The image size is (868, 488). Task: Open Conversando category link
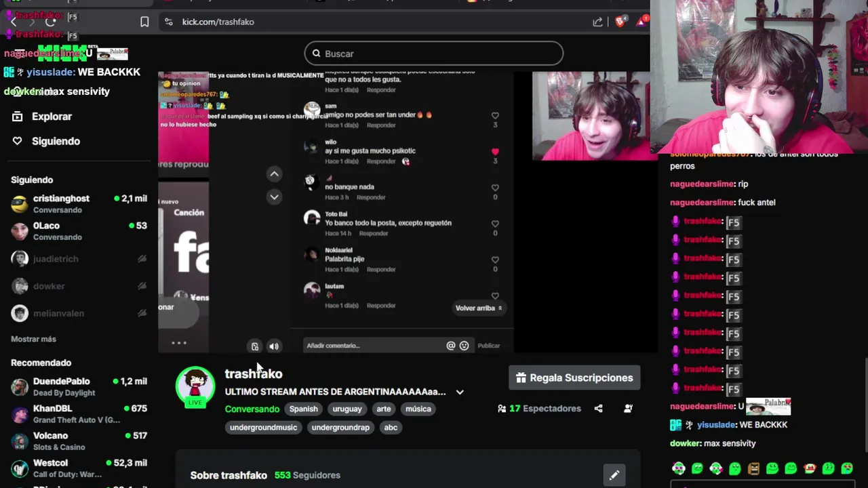point(252,409)
